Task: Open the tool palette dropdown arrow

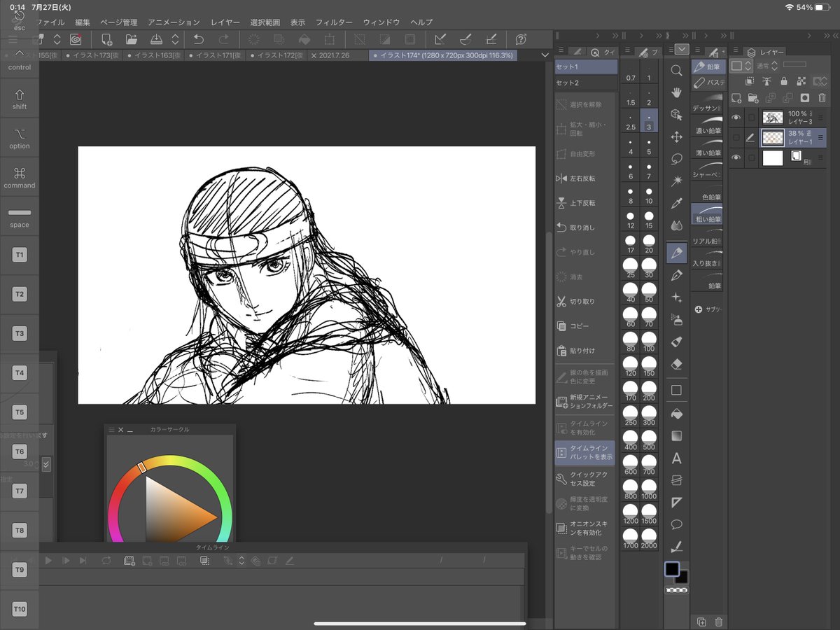Action: pos(681,50)
